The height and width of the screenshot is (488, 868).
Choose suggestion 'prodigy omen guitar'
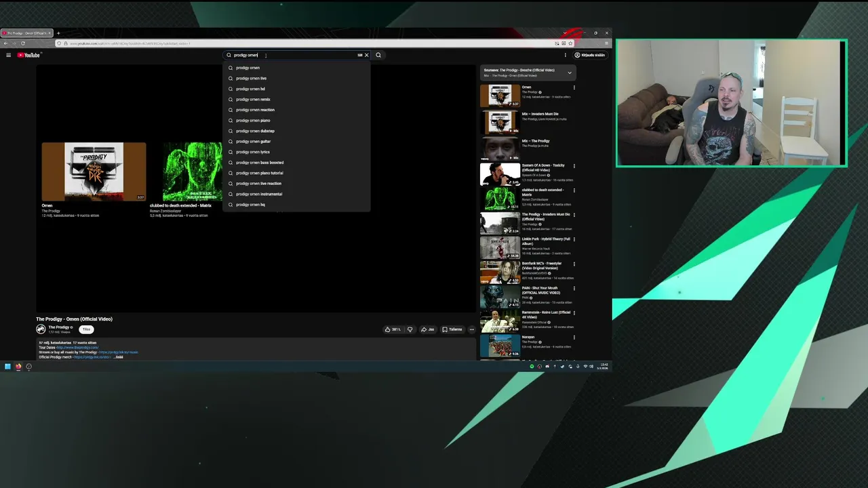tap(296, 141)
